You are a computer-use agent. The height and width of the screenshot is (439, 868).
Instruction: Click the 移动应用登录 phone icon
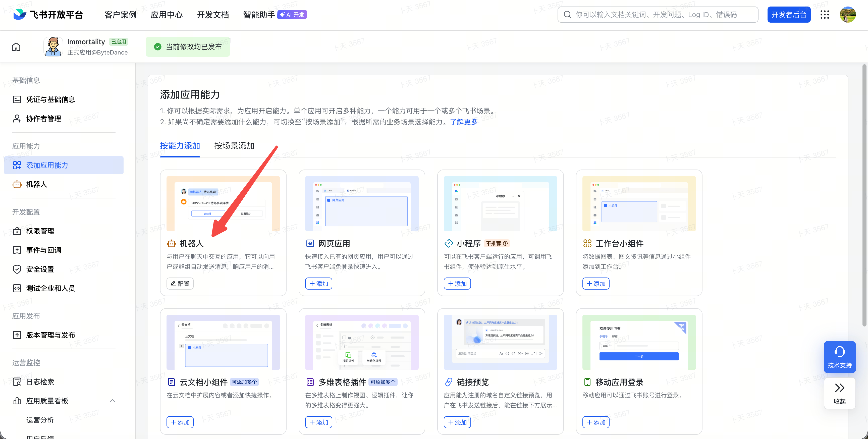587,382
